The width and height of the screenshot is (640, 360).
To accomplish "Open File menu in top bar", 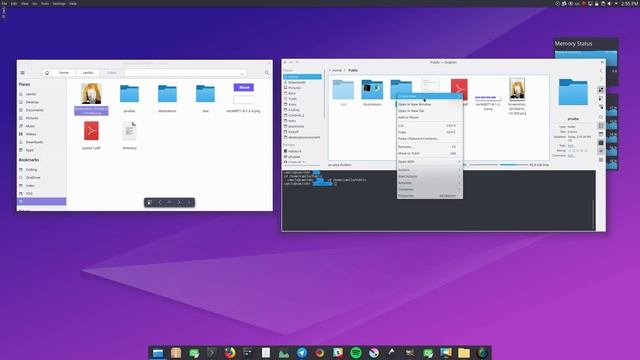I will click(4, 3).
